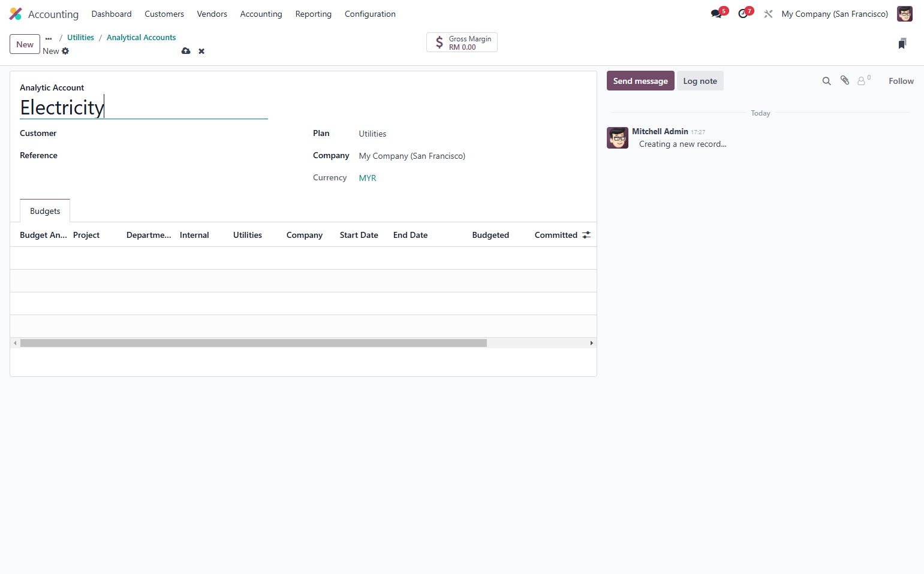Click the Analytic Account name field

click(x=144, y=107)
